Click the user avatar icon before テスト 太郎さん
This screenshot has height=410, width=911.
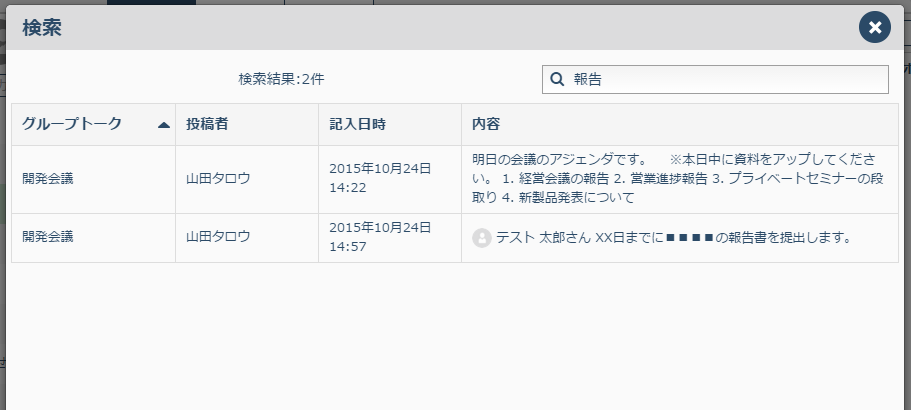482,238
